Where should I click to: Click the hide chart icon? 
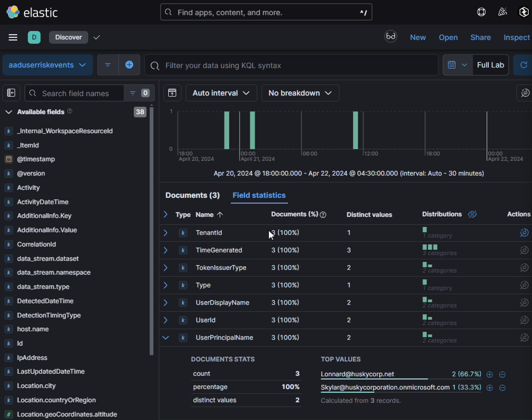(x=172, y=93)
